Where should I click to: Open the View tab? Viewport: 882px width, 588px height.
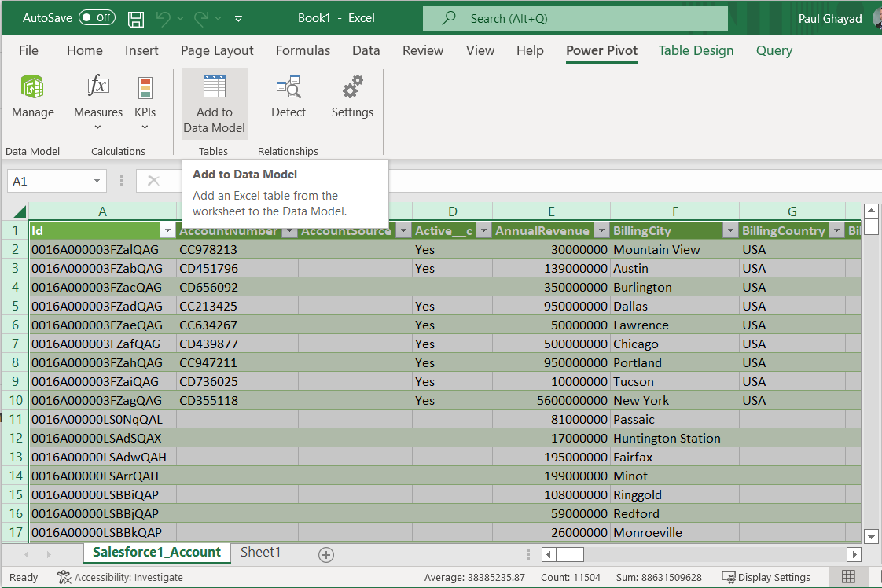[x=480, y=50]
